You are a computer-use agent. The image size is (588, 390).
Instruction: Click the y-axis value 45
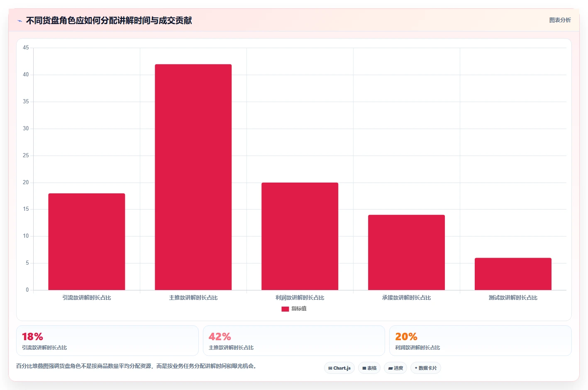26,48
